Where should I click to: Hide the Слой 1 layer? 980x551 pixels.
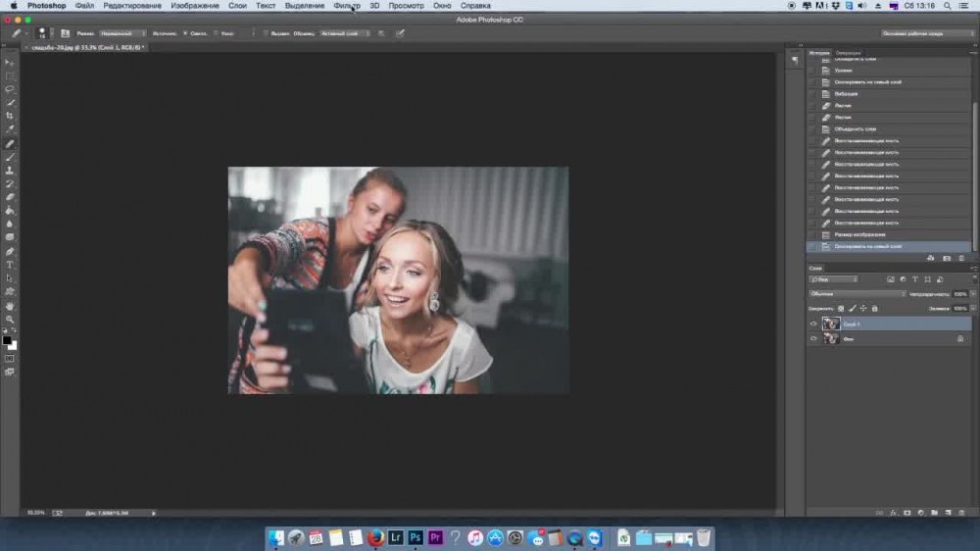[x=813, y=324]
